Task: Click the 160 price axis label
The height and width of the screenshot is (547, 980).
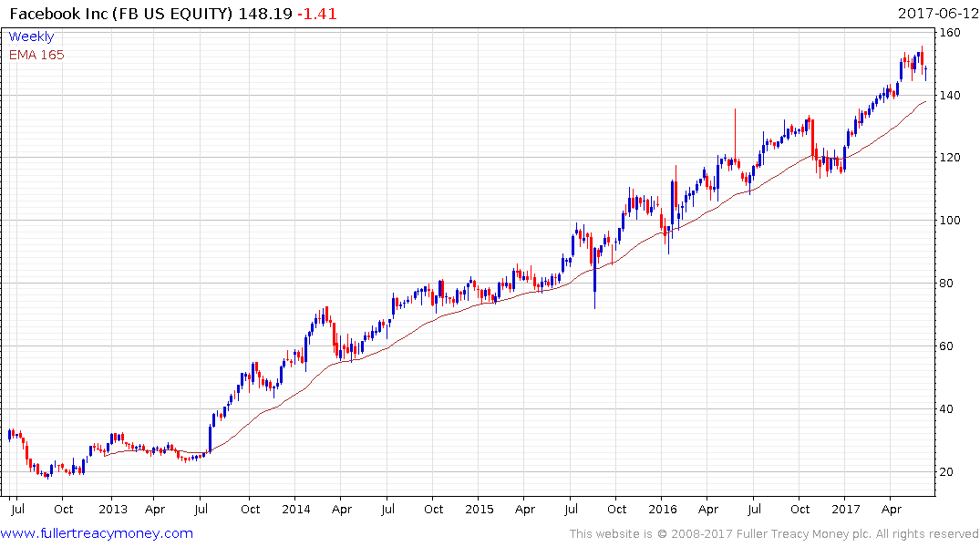Action: tap(950, 33)
